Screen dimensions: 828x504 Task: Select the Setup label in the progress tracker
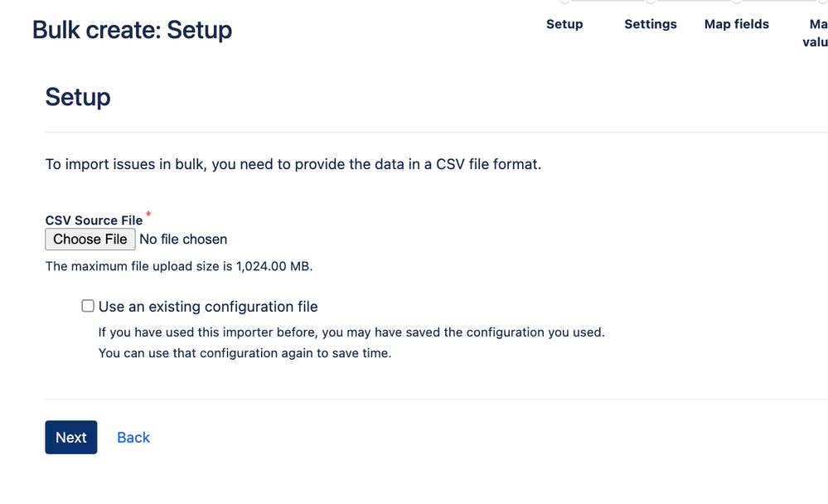pos(564,24)
